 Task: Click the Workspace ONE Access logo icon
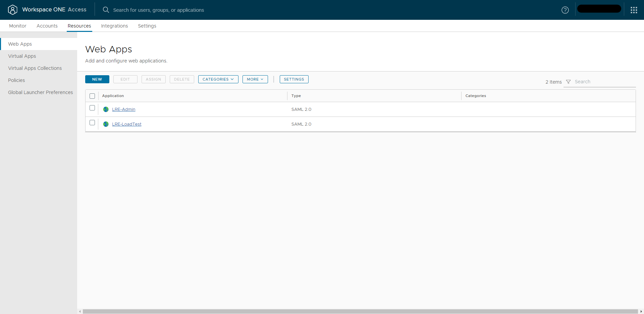[x=13, y=10]
